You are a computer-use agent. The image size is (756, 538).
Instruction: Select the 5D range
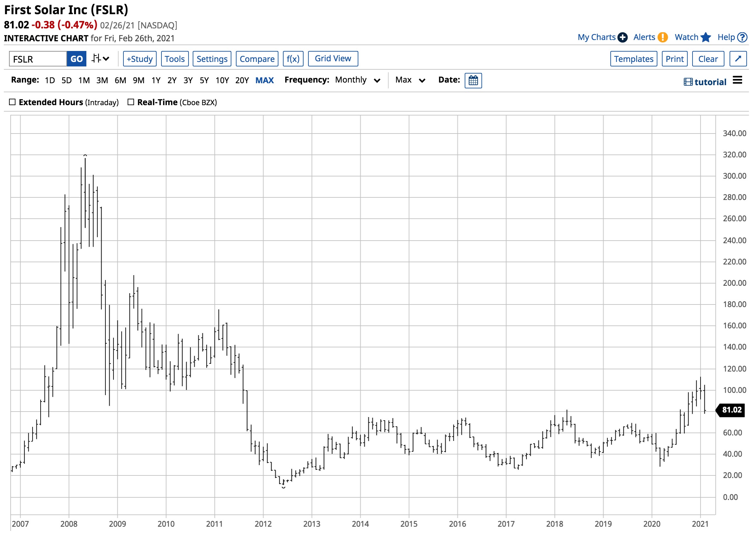(66, 81)
